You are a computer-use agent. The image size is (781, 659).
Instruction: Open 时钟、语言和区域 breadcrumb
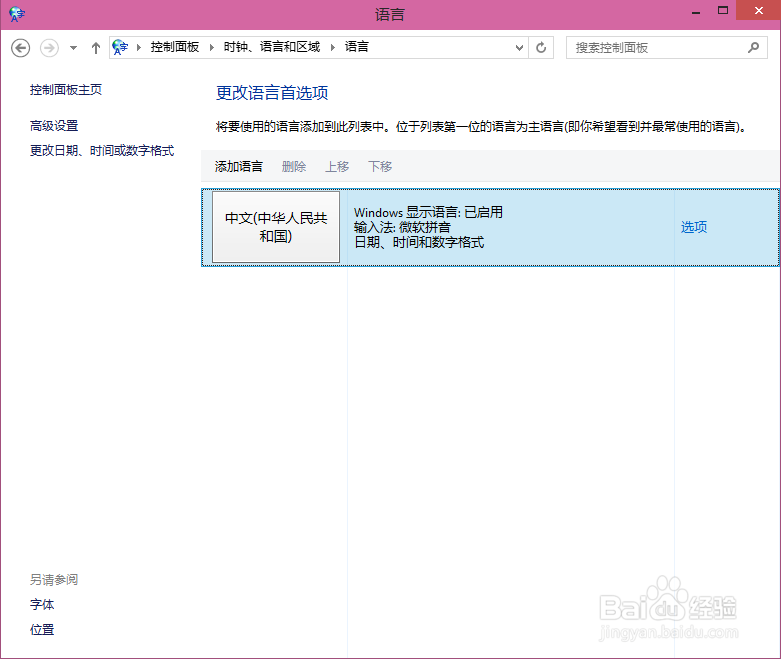click(271, 47)
